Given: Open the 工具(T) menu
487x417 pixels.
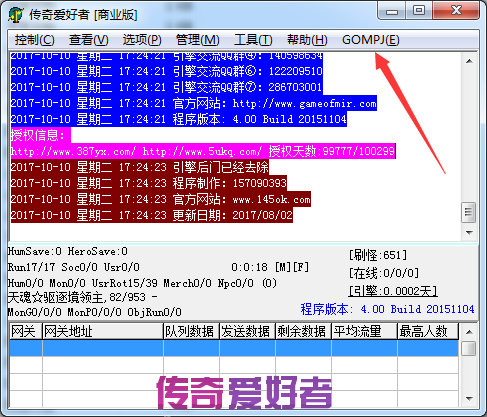Looking at the screenshot, I should point(253,40).
